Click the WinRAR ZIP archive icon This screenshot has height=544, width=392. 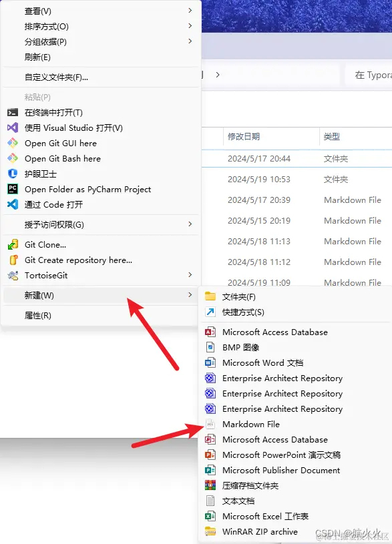click(x=210, y=531)
